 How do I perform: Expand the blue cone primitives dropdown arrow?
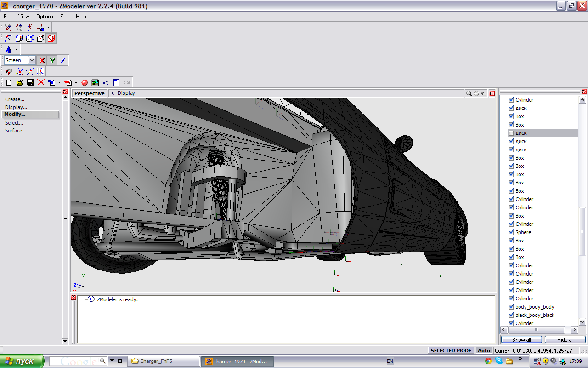pyautogui.click(x=17, y=50)
